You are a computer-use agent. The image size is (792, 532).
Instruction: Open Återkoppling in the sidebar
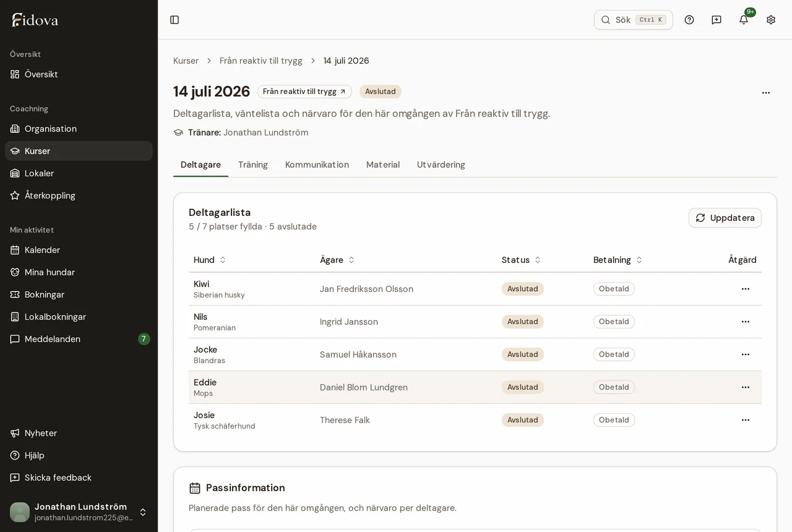tap(79, 195)
